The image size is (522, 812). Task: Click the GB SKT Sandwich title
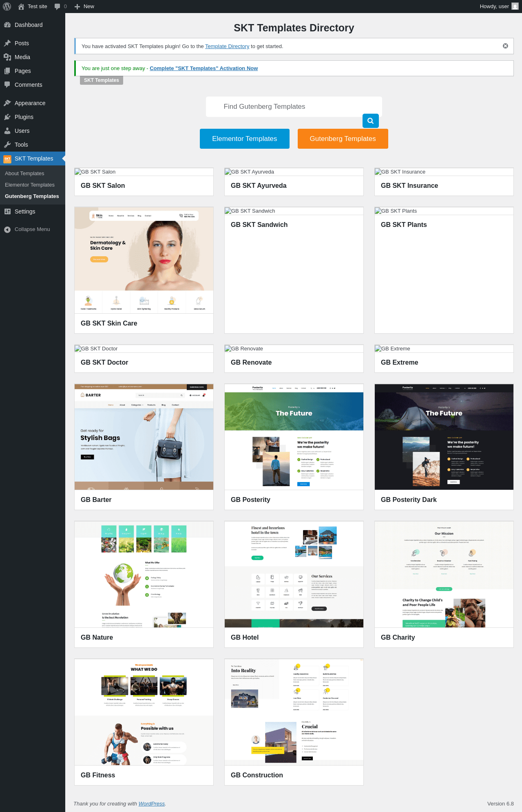click(x=259, y=225)
